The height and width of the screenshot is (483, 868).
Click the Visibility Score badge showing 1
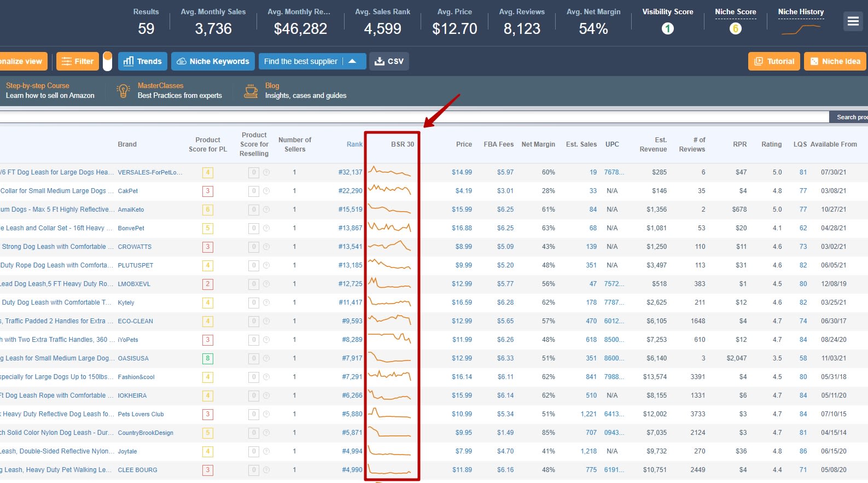668,28
